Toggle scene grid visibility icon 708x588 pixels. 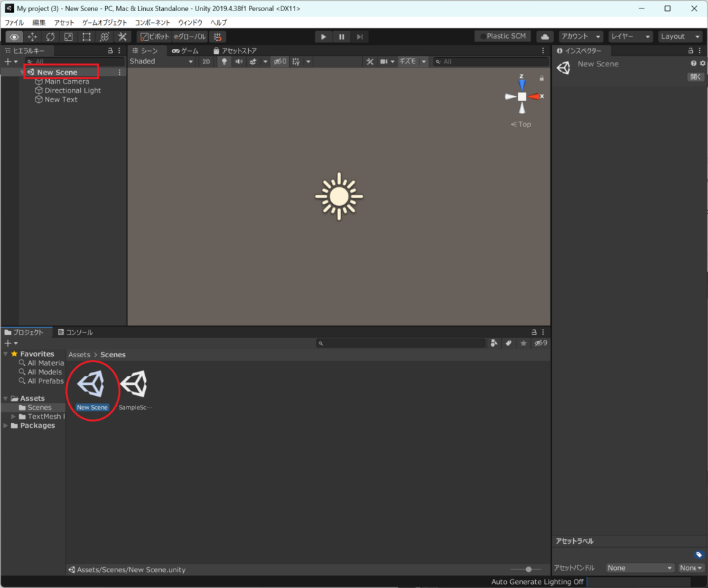296,61
